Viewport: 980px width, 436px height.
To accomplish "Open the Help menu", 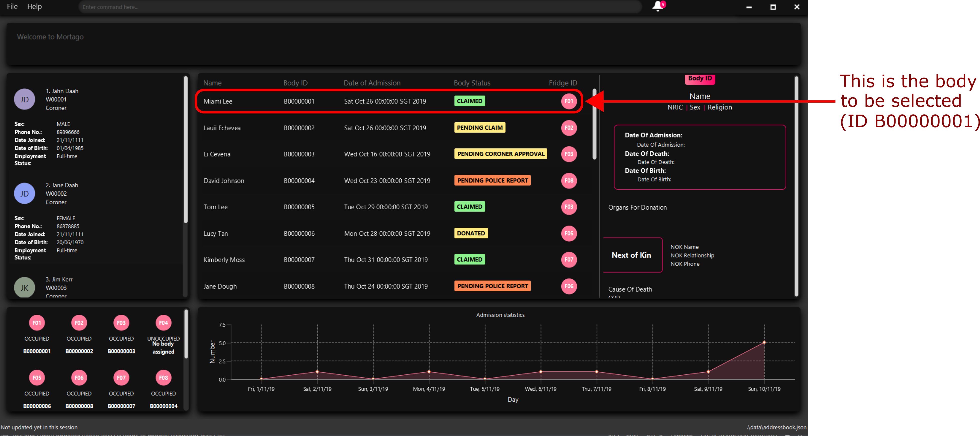I will pos(34,6).
